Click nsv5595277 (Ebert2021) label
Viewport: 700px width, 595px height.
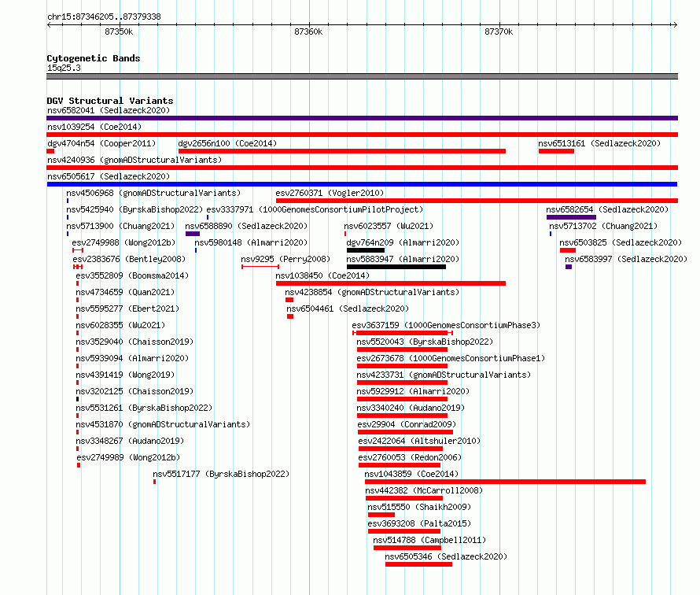pyautogui.click(x=127, y=309)
